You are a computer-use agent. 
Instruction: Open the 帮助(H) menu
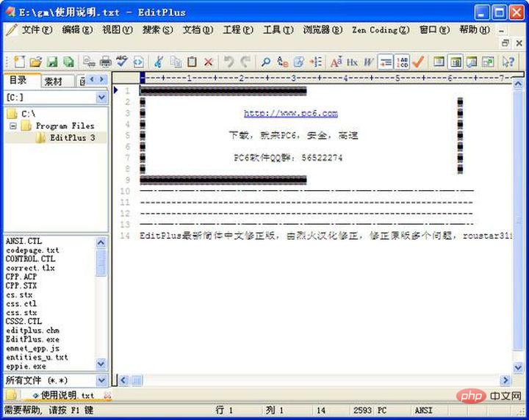tap(475, 30)
